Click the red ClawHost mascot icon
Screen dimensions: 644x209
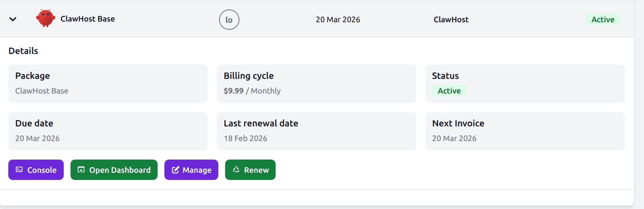tap(45, 18)
